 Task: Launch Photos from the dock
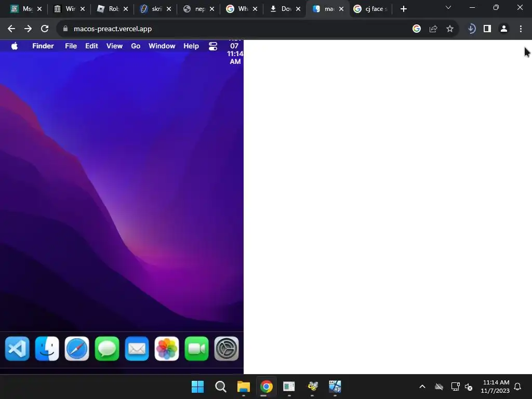(167, 349)
